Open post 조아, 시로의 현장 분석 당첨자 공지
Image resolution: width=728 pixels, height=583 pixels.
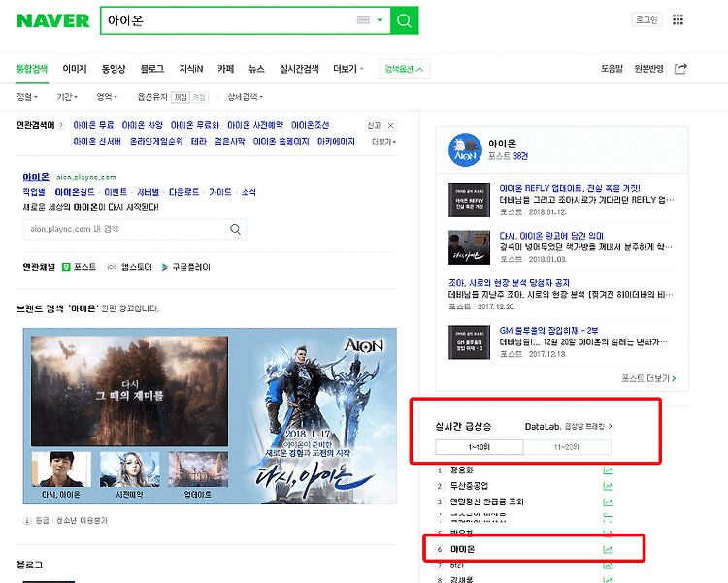coord(509,283)
